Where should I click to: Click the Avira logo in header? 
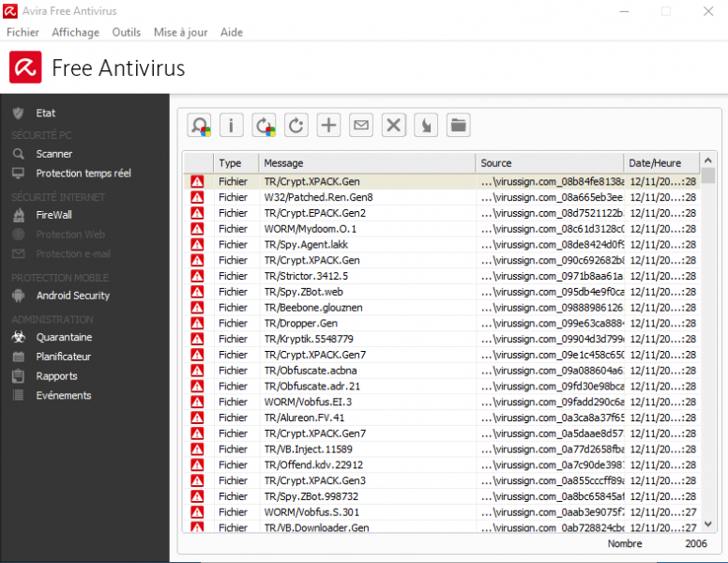pos(25,68)
